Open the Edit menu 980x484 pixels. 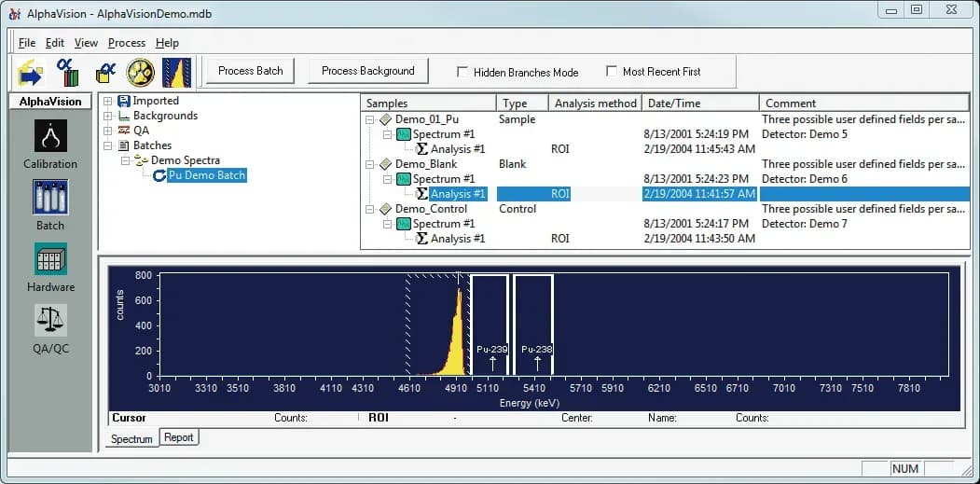pos(55,43)
